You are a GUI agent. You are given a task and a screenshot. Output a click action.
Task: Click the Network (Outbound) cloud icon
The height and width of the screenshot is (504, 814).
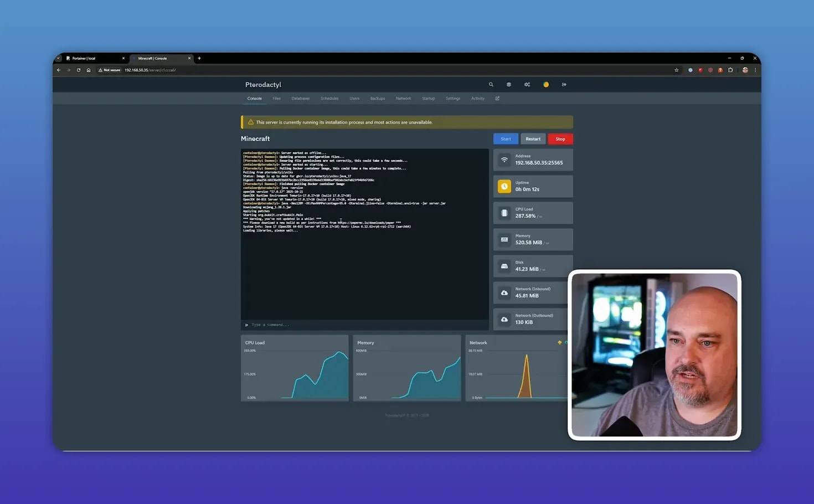(x=504, y=320)
